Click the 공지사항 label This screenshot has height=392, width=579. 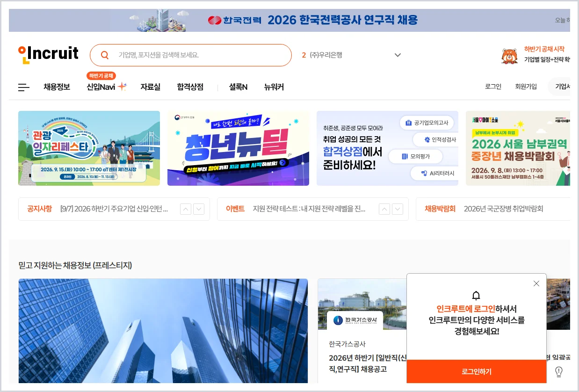click(40, 209)
